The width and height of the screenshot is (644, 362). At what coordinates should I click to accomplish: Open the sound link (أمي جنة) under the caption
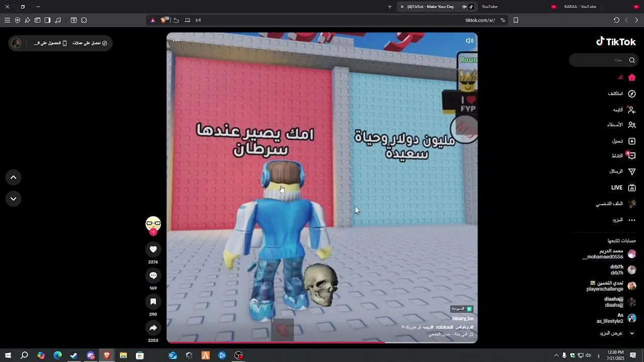tap(450, 334)
